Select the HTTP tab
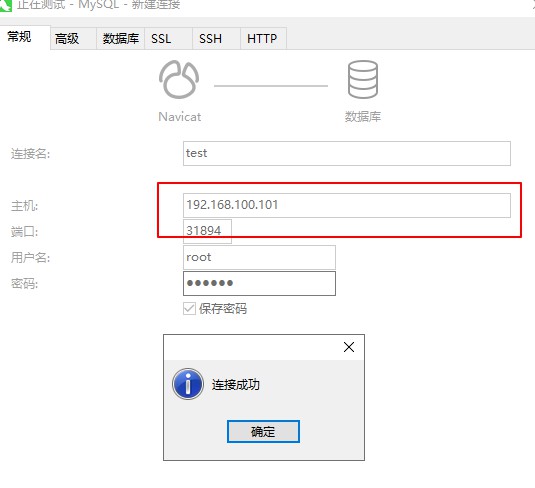Screen dimensions: 535x488 [263, 39]
